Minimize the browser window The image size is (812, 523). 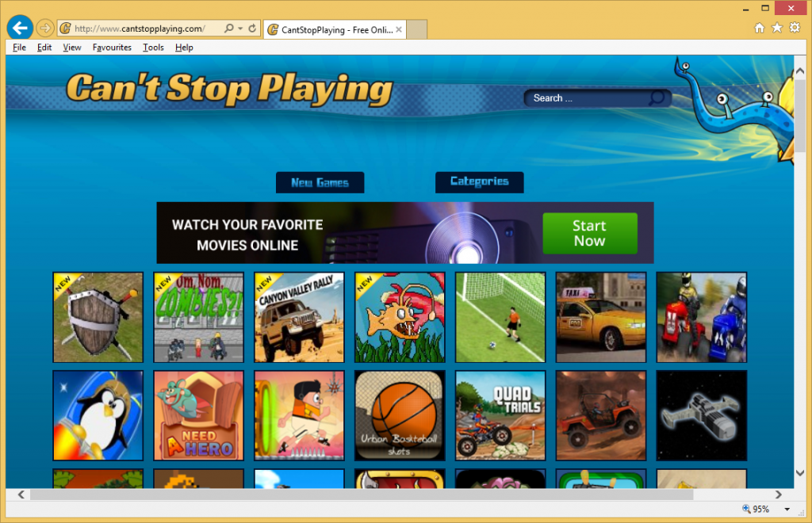coord(745,9)
